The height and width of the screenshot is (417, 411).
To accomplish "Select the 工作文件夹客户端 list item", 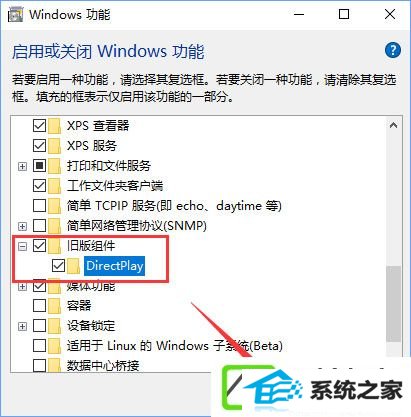I will [x=115, y=186].
